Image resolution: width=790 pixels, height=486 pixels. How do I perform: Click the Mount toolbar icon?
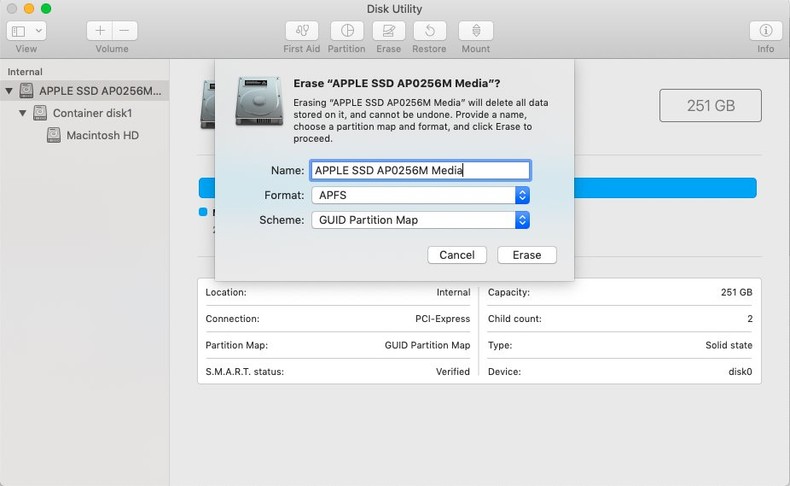475,31
